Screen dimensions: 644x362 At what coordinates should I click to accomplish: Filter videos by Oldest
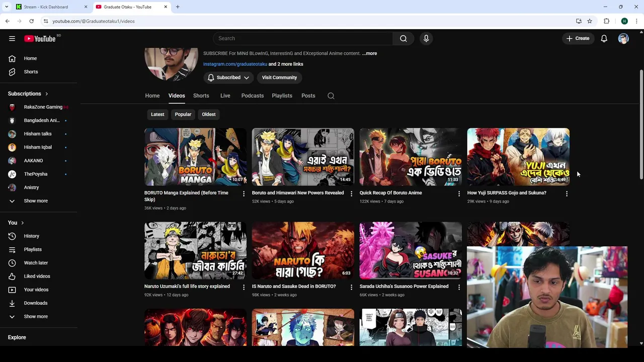coord(209,115)
